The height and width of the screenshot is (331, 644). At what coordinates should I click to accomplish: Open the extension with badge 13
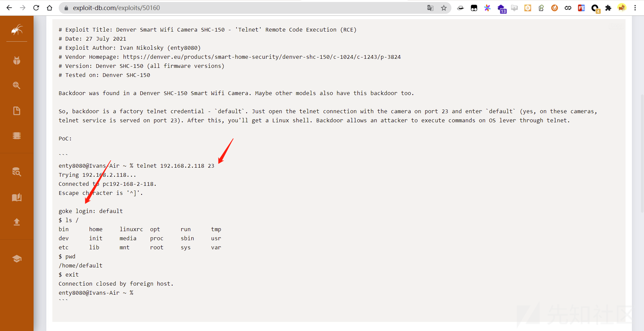coord(501,8)
